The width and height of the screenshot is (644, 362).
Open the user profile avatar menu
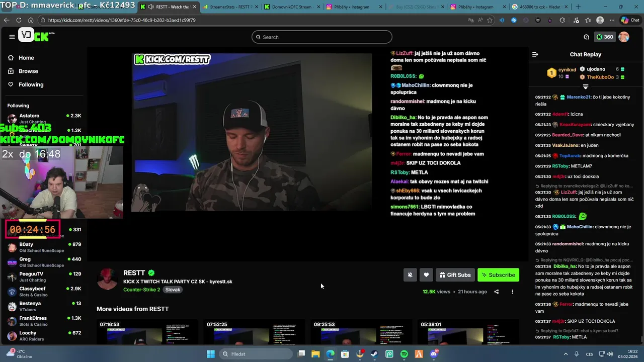coord(624,37)
